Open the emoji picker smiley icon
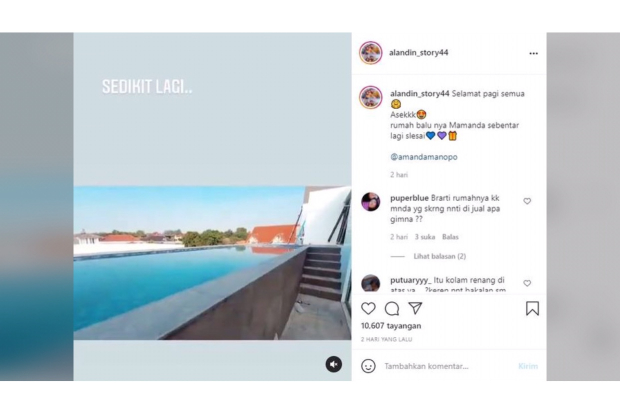 click(x=368, y=366)
